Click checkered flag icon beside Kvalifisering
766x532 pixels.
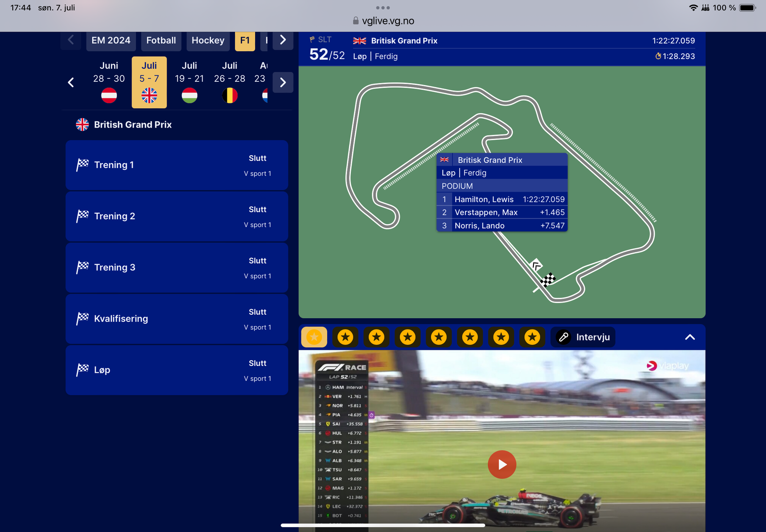[x=82, y=319]
